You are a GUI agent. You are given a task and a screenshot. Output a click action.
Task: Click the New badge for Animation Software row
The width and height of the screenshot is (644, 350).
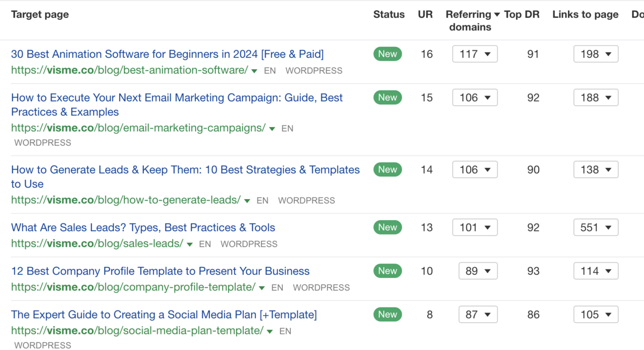coord(387,54)
